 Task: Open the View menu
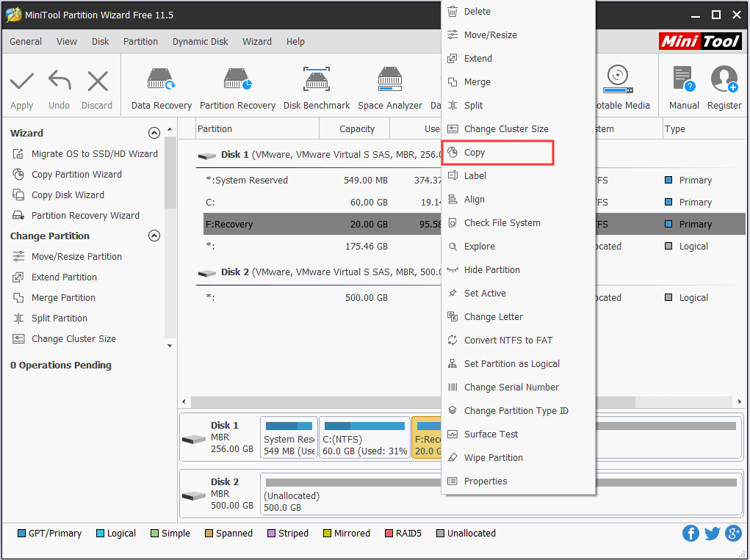pyautogui.click(x=67, y=42)
